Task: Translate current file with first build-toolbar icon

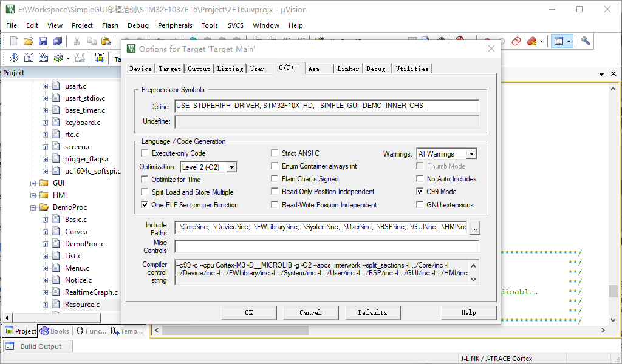Action: [x=15, y=58]
